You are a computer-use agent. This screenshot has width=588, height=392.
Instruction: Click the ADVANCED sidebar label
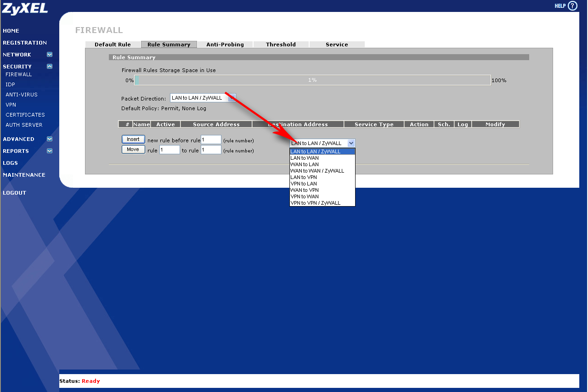tap(19, 139)
